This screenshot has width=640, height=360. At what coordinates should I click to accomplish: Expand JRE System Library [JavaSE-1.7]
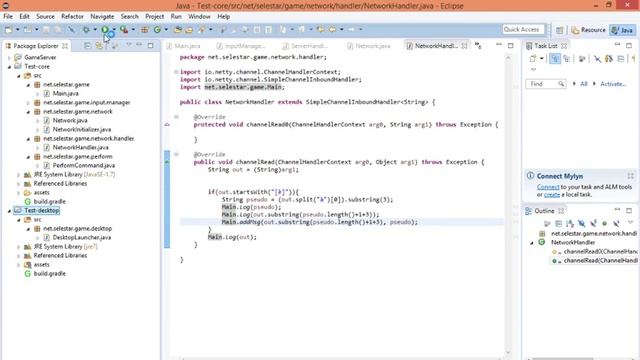(19, 175)
